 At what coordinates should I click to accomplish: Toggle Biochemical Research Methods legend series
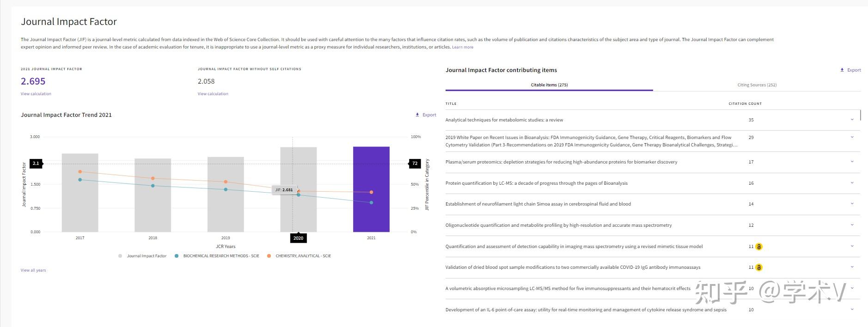click(x=177, y=256)
